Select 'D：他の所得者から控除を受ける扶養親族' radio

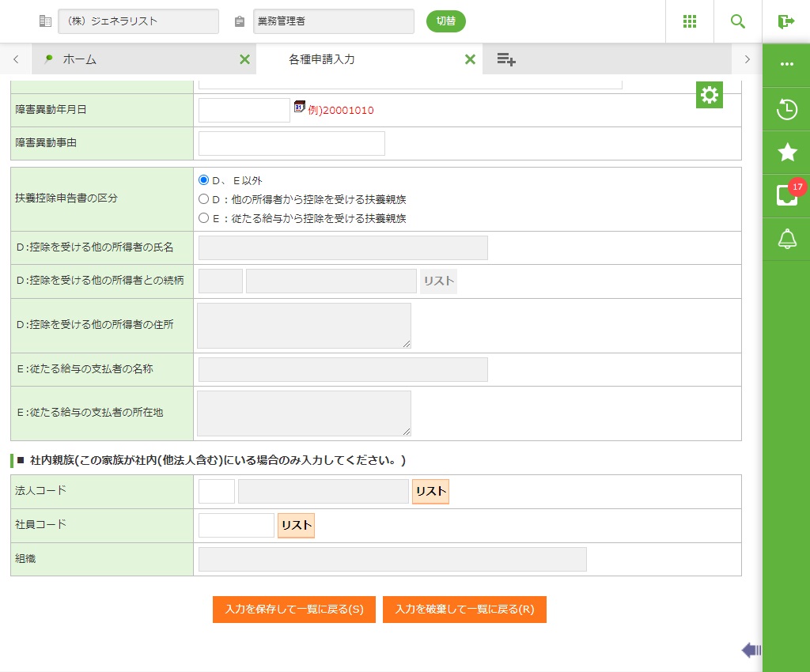(x=203, y=199)
